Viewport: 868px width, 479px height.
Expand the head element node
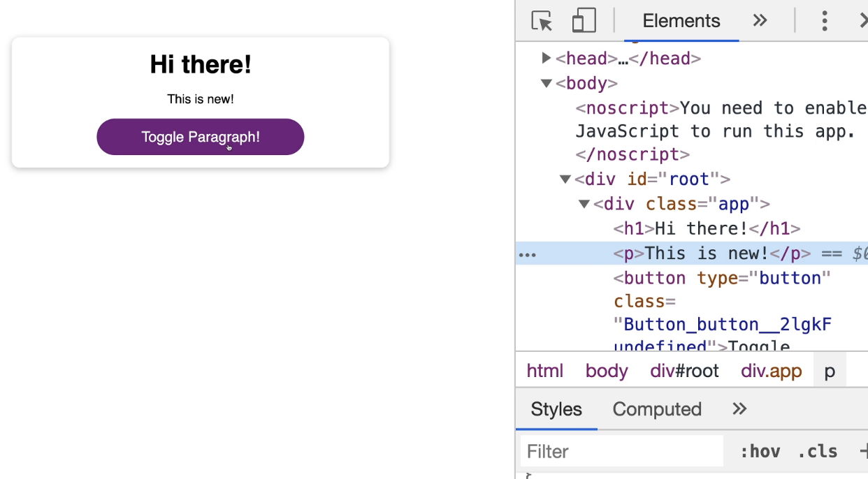tap(547, 58)
